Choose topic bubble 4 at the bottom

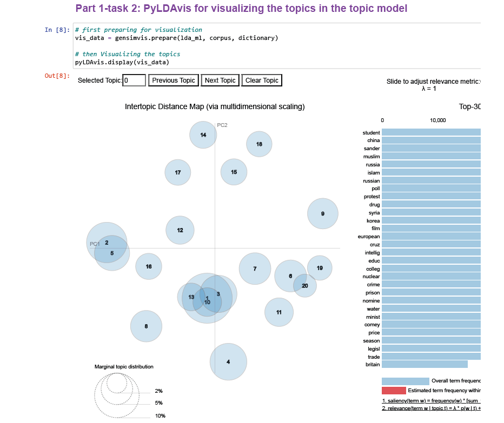coord(228,362)
